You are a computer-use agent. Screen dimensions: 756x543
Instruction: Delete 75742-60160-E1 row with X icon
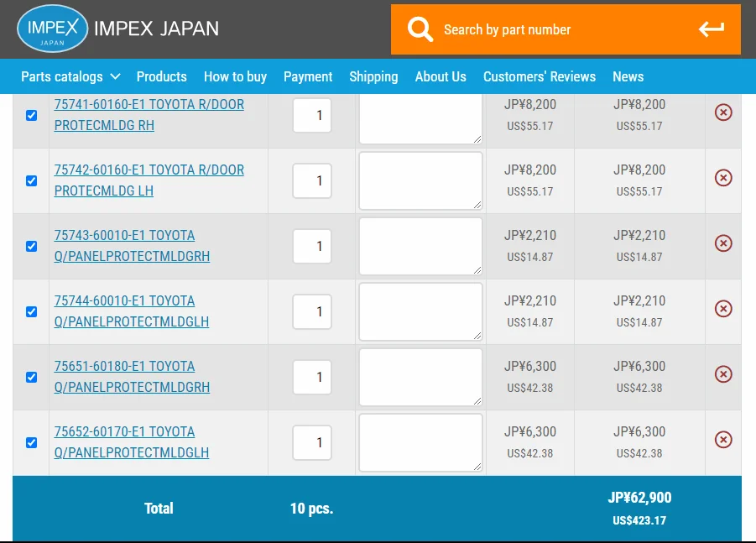(x=722, y=178)
